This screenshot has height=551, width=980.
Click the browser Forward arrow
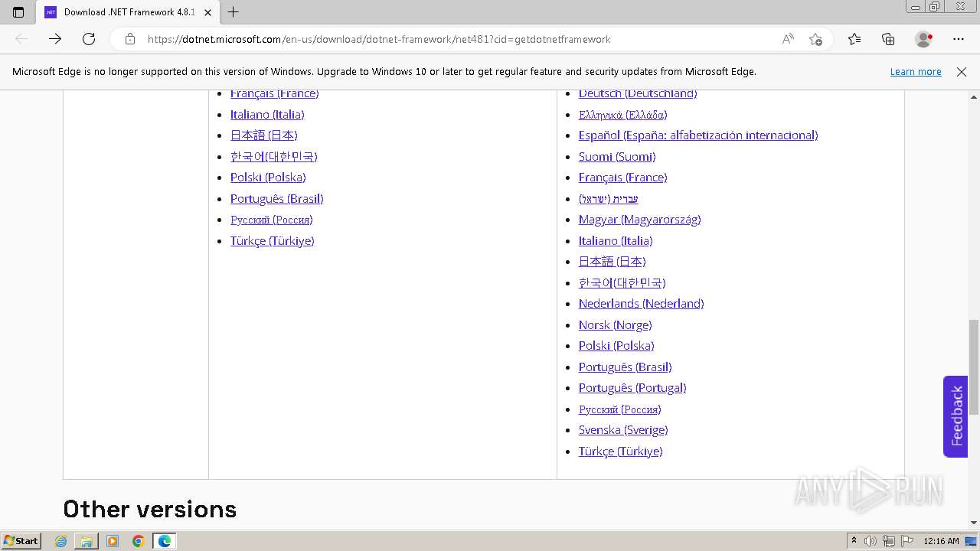[x=55, y=39]
